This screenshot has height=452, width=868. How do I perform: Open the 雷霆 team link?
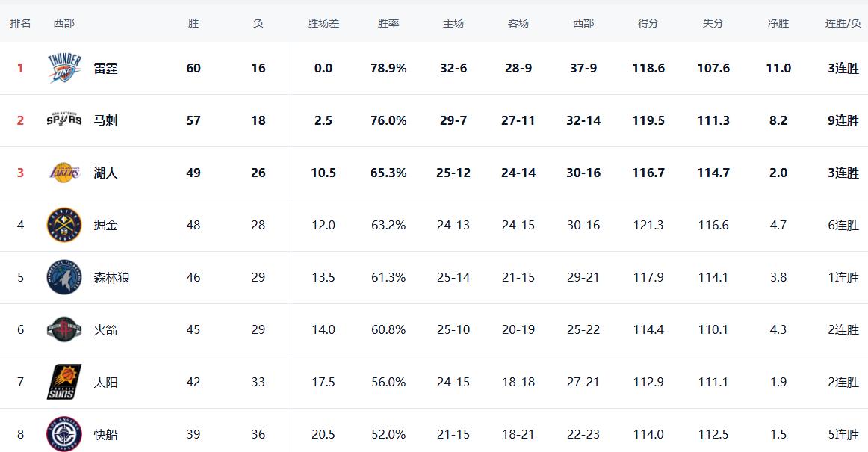coord(105,68)
